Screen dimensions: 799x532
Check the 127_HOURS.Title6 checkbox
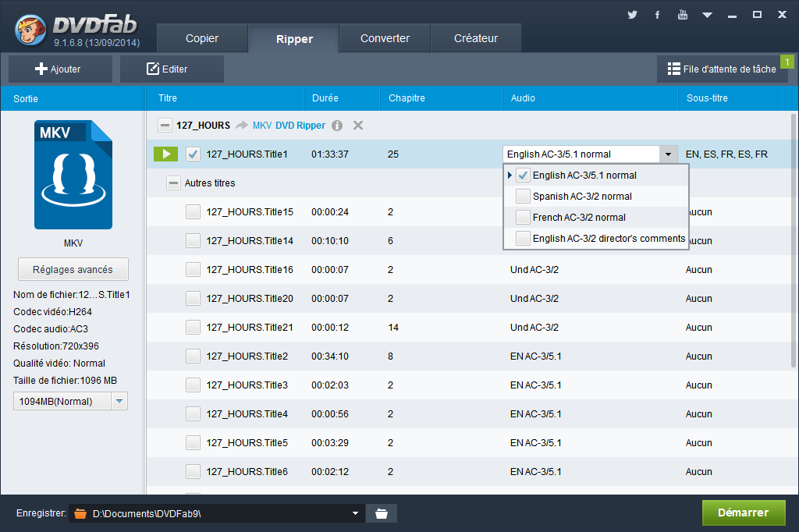pos(193,471)
